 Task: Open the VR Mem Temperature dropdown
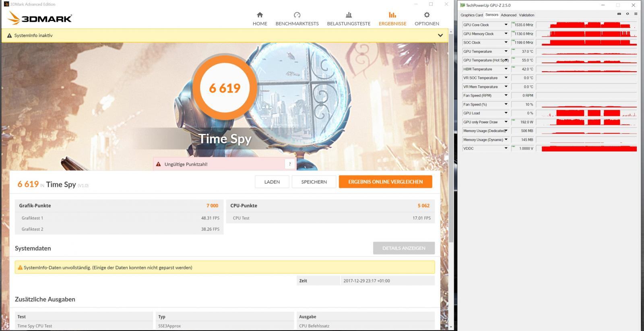506,87
